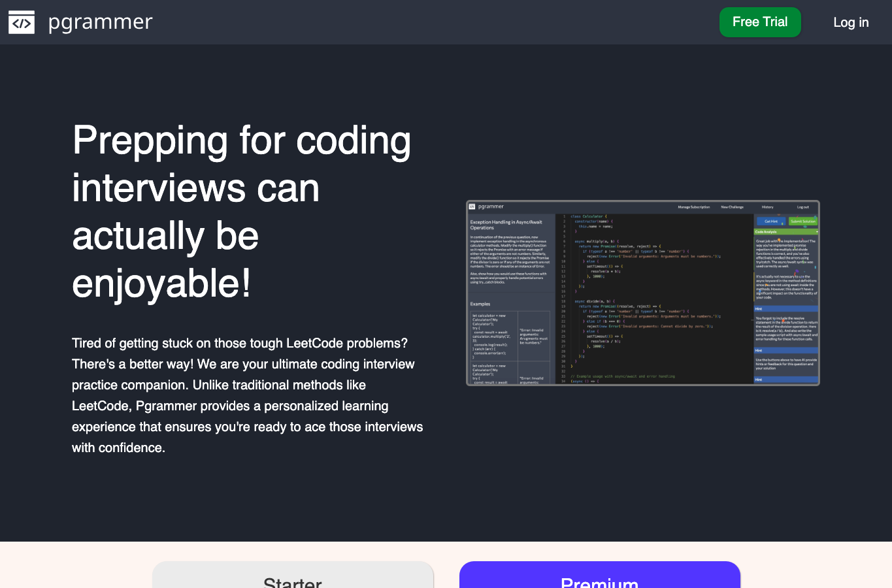This screenshot has width=892, height=588.
Task: Click New Challenge in the demo screenshot
Action: coord(732,207)
